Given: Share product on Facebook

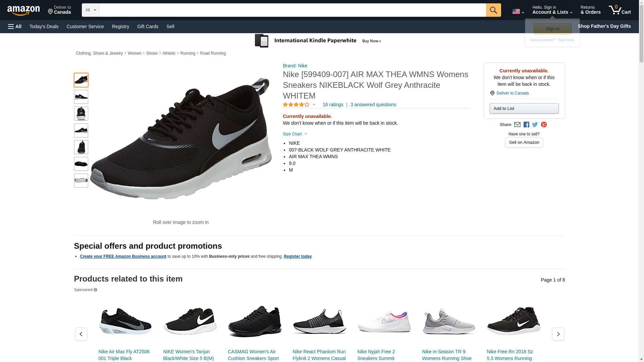Looking at the screenshot, I should click(x=526, y=125).
